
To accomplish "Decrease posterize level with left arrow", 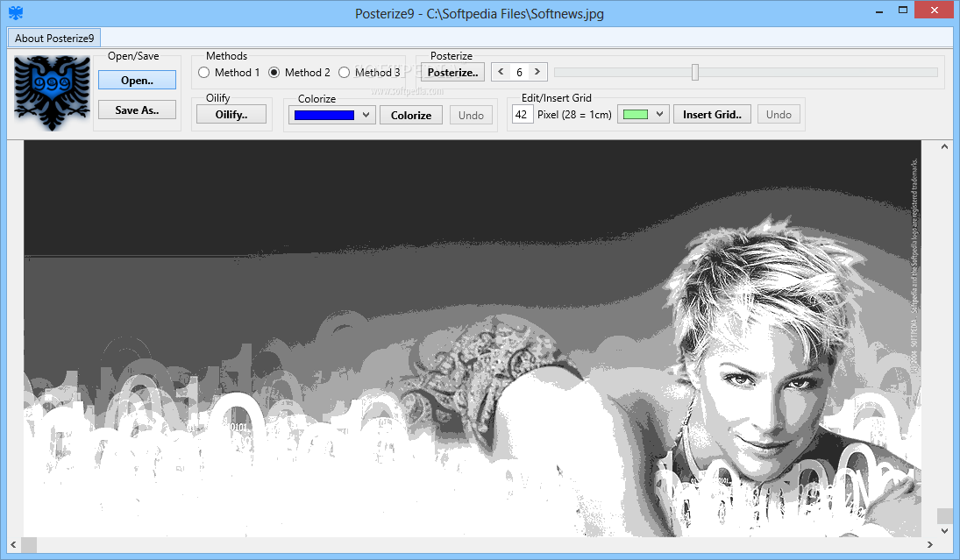I will point(501,72).
